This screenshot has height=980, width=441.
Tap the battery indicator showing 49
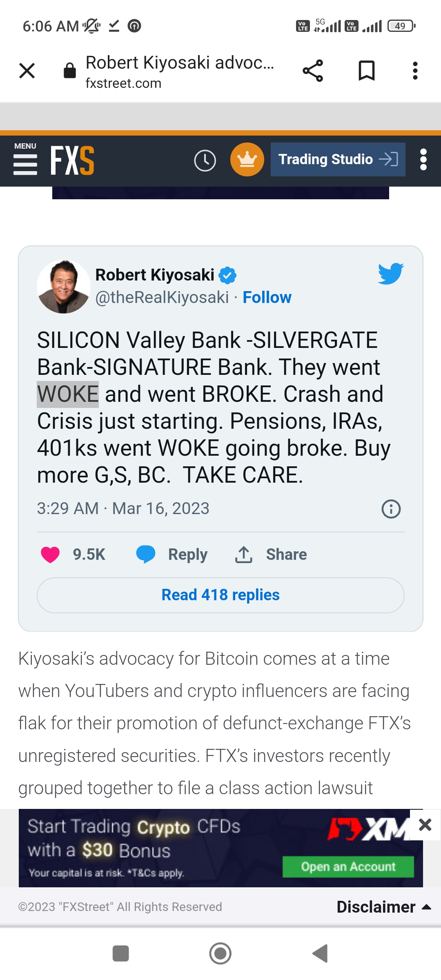point(399,26)
